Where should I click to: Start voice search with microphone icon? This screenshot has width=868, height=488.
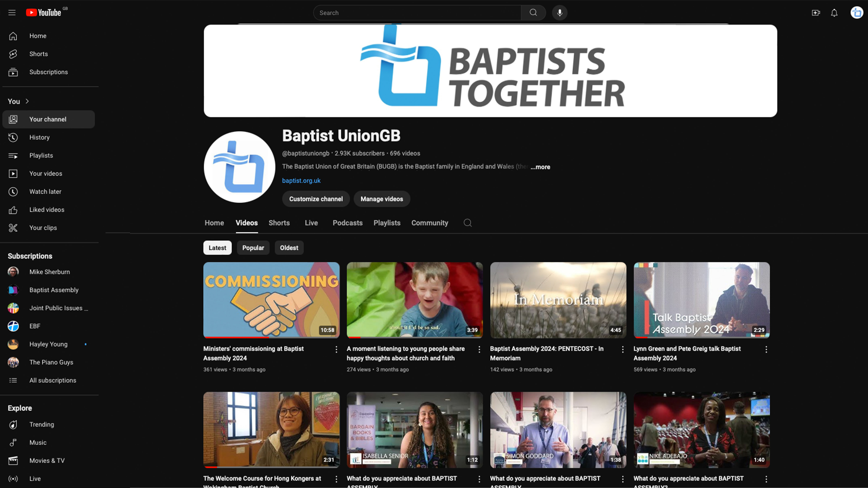pos(559,13)
